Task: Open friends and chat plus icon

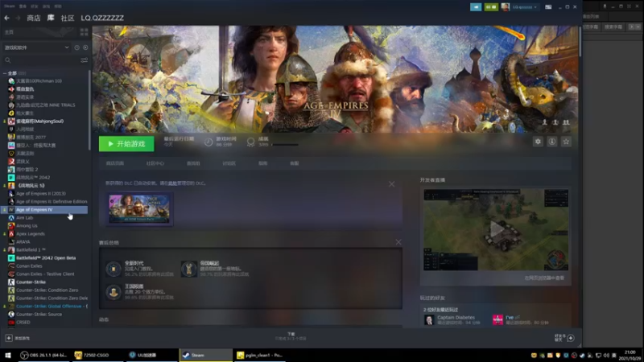Action: click(x=571, y=338)
